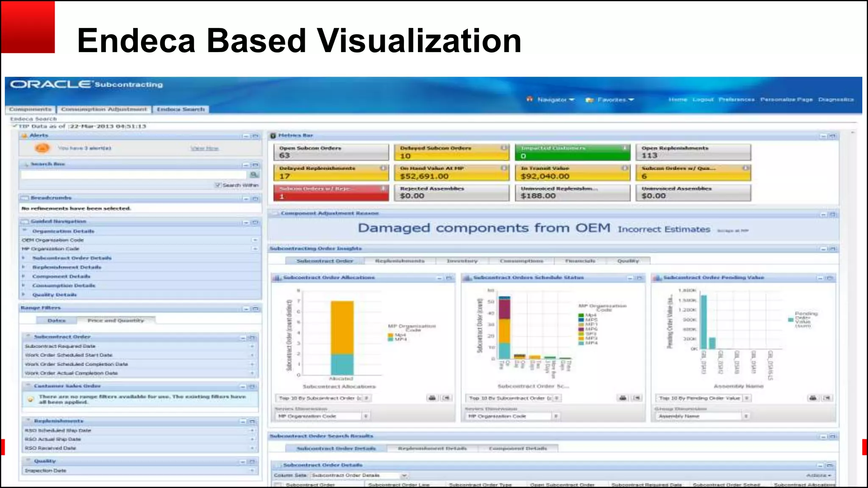868x488 pixels.
Task: Click the Personalize Page link
Action: 787,100
